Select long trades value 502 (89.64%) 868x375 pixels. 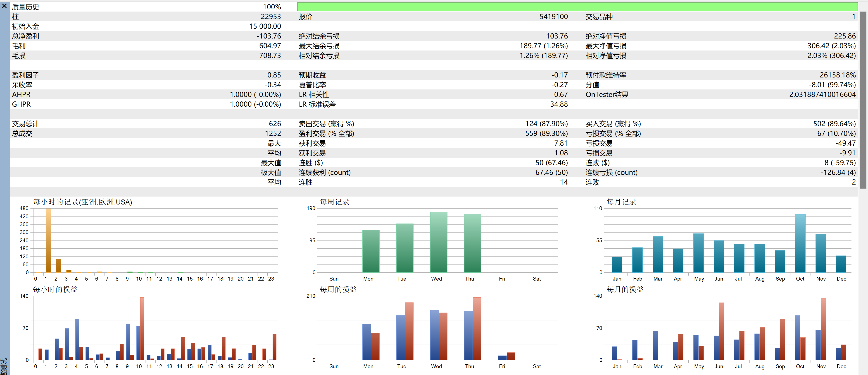tap(834, 124)
